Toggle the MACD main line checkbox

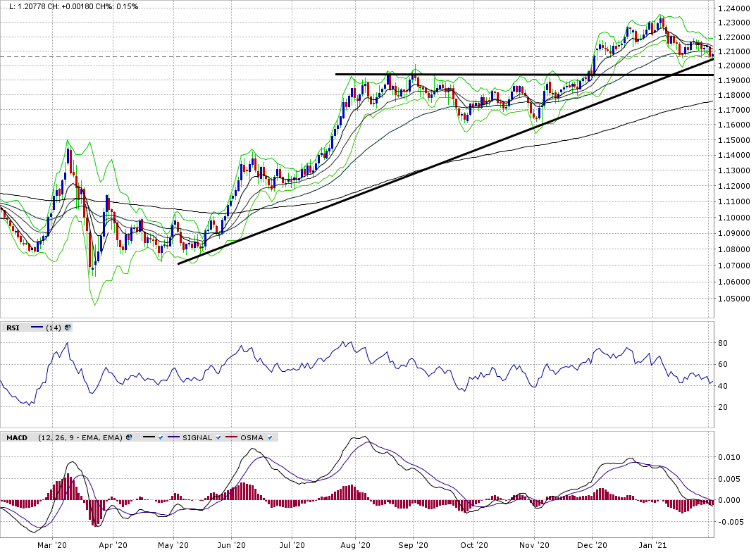[x=161, y=437]
